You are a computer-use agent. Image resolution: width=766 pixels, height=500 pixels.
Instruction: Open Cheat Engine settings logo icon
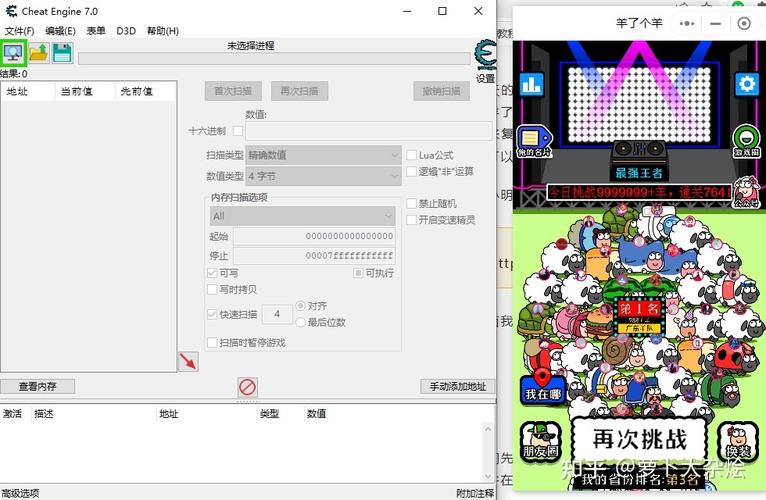pos(486,56)
